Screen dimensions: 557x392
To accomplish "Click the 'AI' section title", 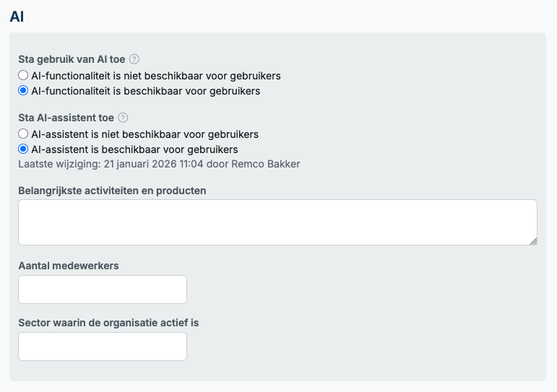I will click(x=17, y=17).
